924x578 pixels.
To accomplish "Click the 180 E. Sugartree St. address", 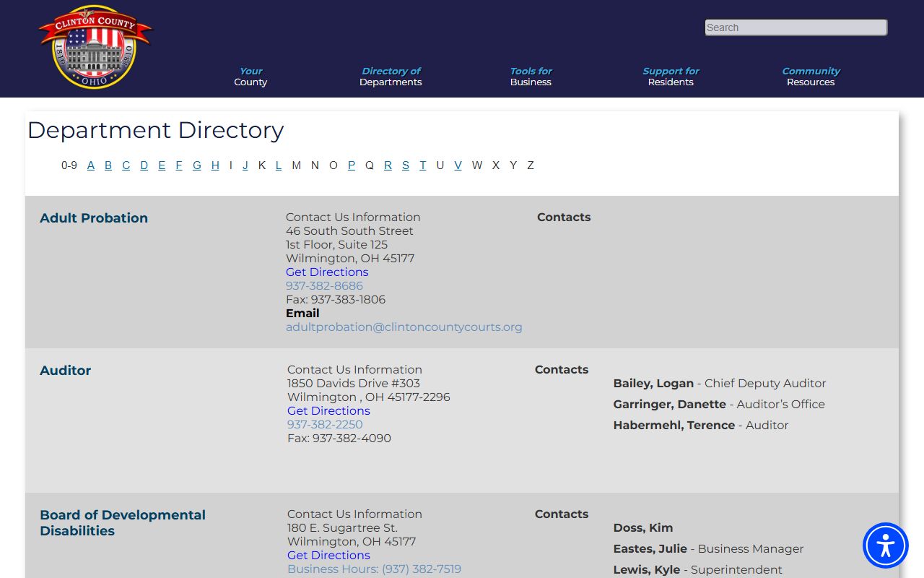I will [342, 528].
